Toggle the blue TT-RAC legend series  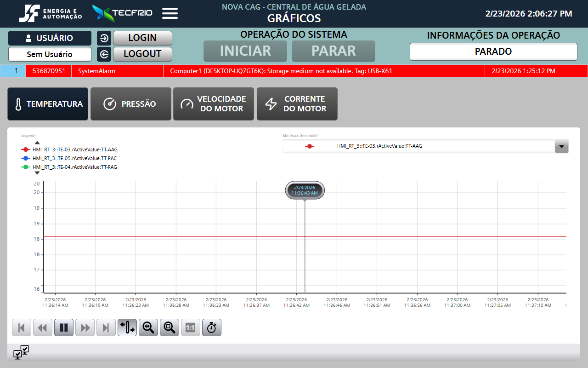pyautogui.click(x=26, y=158)
